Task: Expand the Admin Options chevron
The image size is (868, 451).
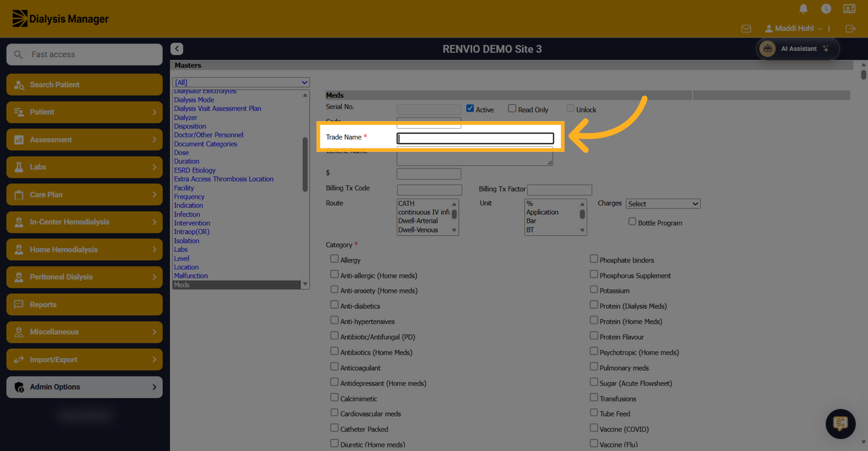Action: (x=154, y=387)
